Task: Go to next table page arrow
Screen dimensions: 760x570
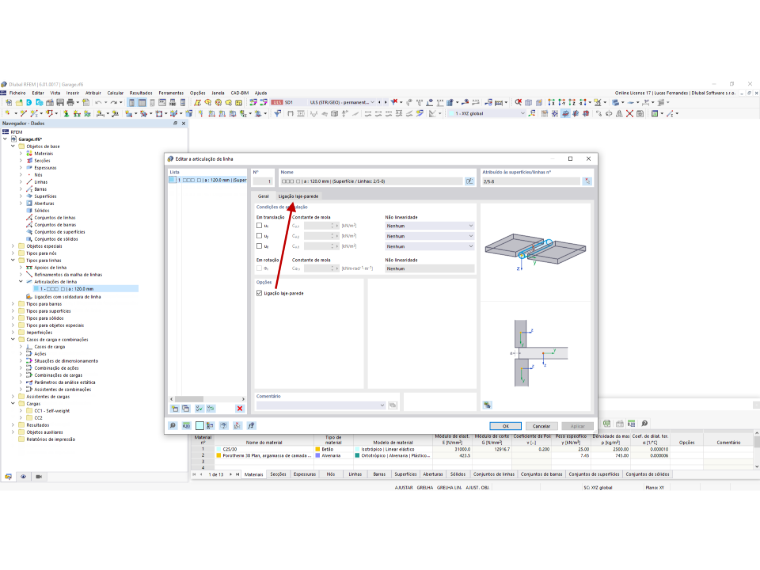Action: (x=231, y=475)
